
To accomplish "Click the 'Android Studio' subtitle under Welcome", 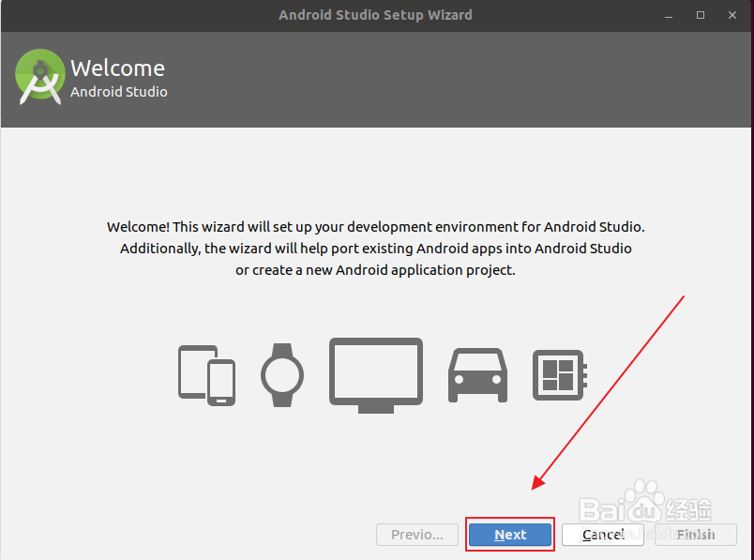I will [x=119, y=91].
